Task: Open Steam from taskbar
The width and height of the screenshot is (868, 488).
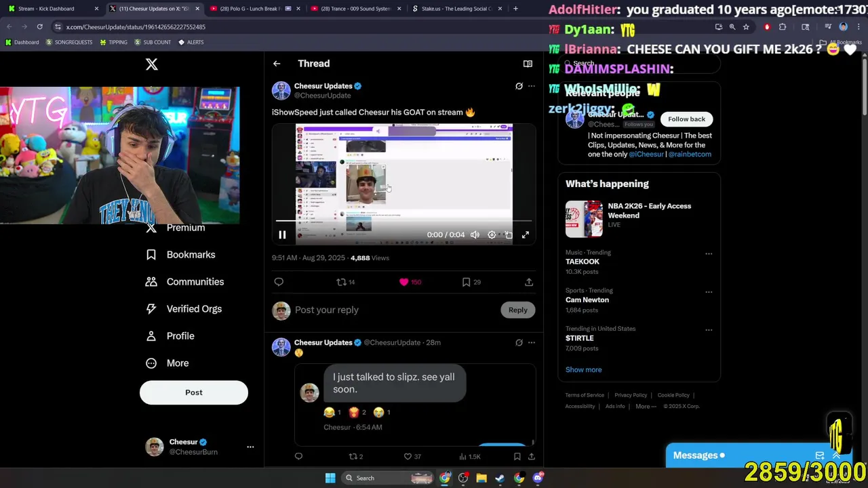Action: pos(500,479)
